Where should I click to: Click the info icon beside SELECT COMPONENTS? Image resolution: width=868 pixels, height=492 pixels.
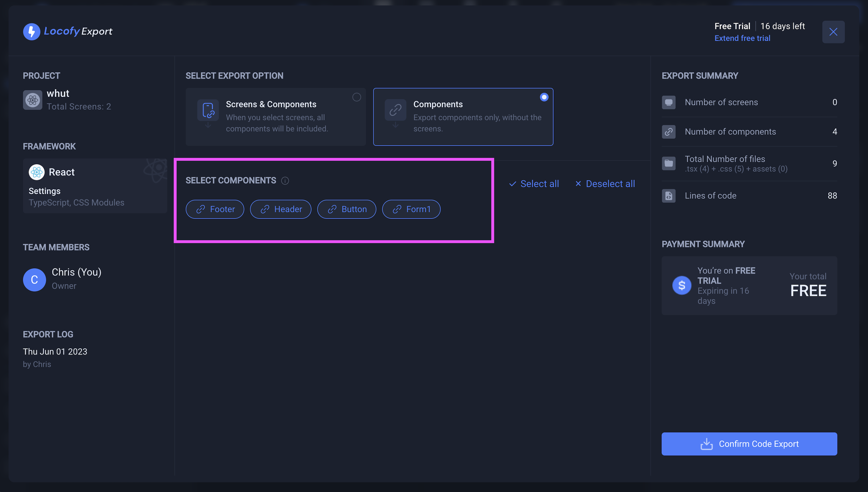[285, 180]
